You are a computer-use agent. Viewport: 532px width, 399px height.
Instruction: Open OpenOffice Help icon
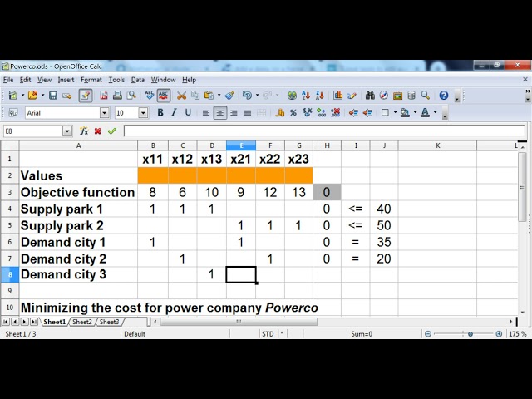pos(444,96)
